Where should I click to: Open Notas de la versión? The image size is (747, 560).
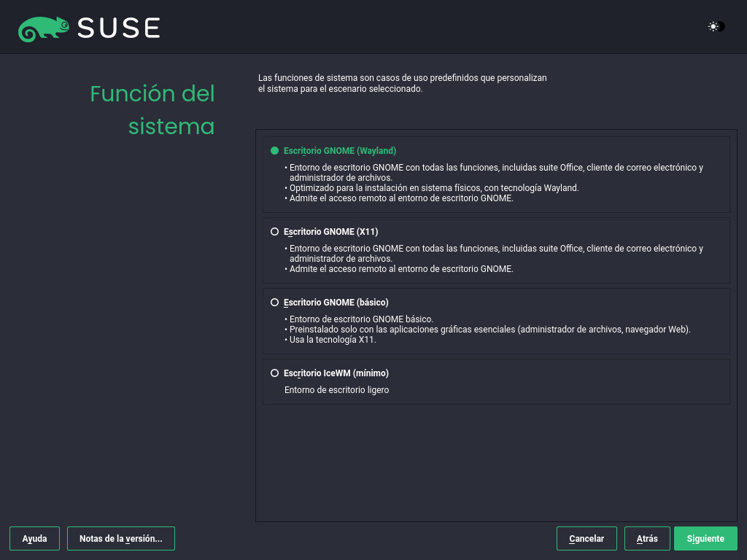pos(121,539)
